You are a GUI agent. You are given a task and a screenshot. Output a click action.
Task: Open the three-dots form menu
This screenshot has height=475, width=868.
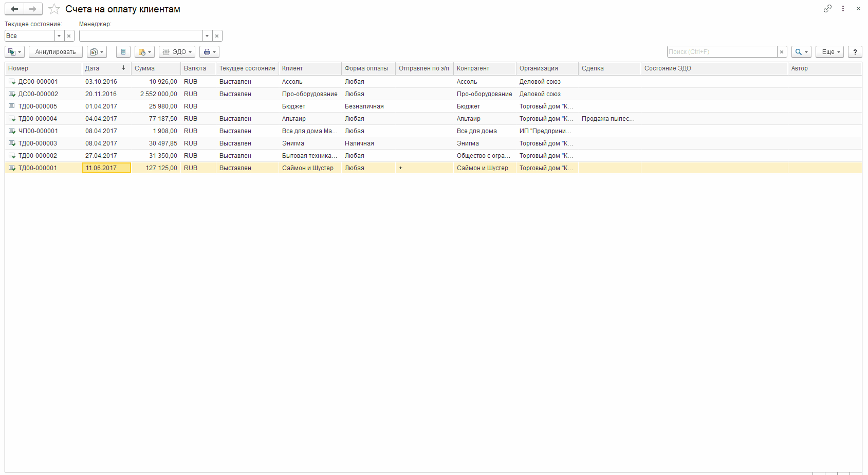tap(843, 9)
